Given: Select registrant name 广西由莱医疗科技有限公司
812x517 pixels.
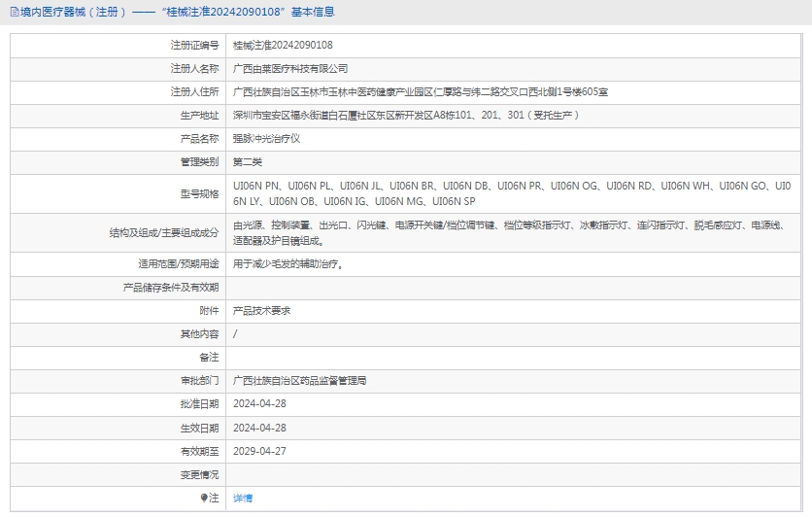Looking at the screenshot, I should click(x=290, y=68).
